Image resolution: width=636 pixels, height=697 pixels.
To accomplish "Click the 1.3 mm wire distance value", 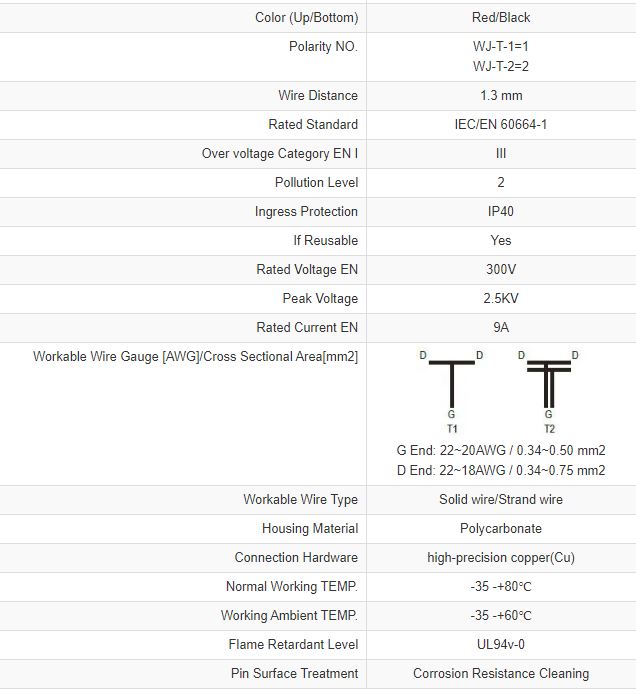I will [x=501, y=96].
